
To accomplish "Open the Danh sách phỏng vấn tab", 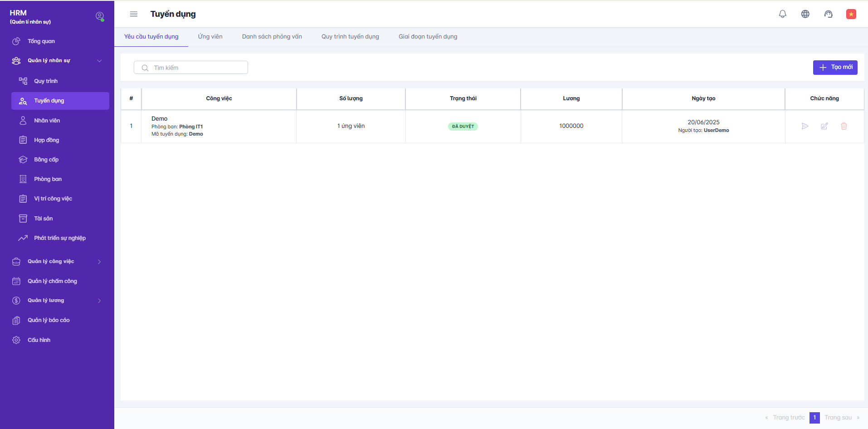I will point(272,37).
